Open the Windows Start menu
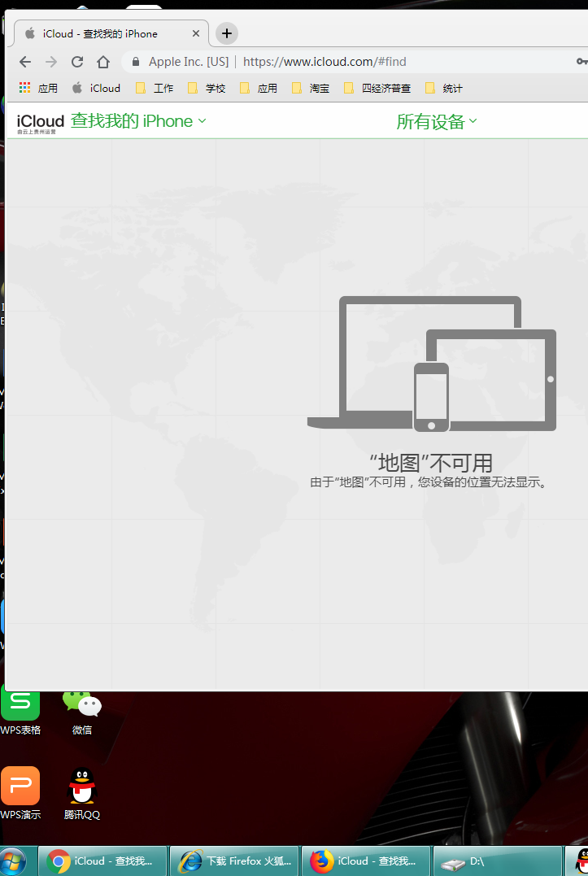This screenshot has height=876, width=588. 14,861
